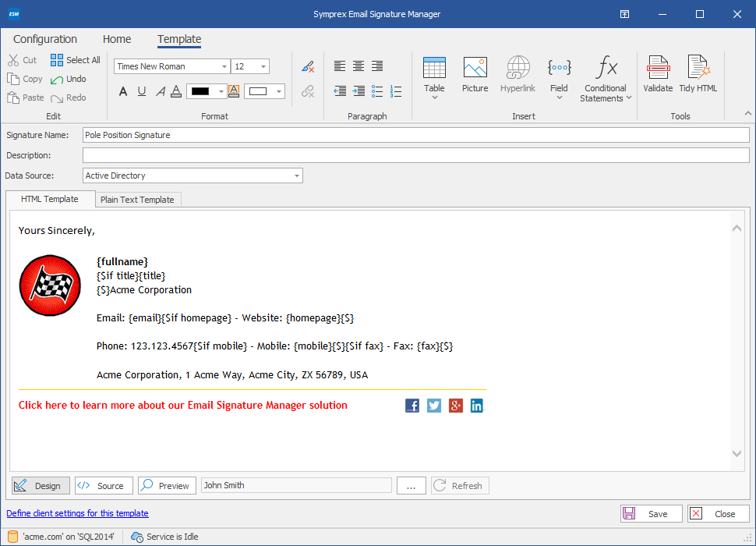Switch to Design view

point(41,486)
